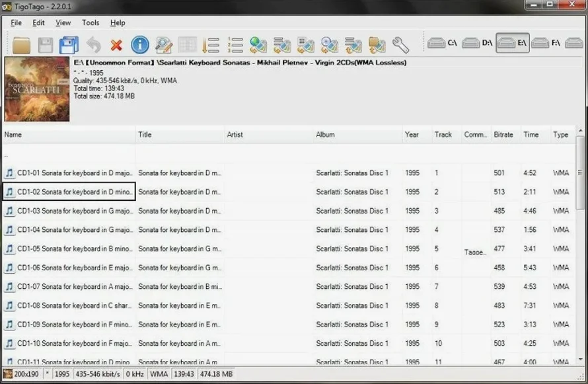The image size is (588, 384).
Task: Select file CD1-09 Sonata for keyboard in F mino..
Action: click(x=69, y=325)
